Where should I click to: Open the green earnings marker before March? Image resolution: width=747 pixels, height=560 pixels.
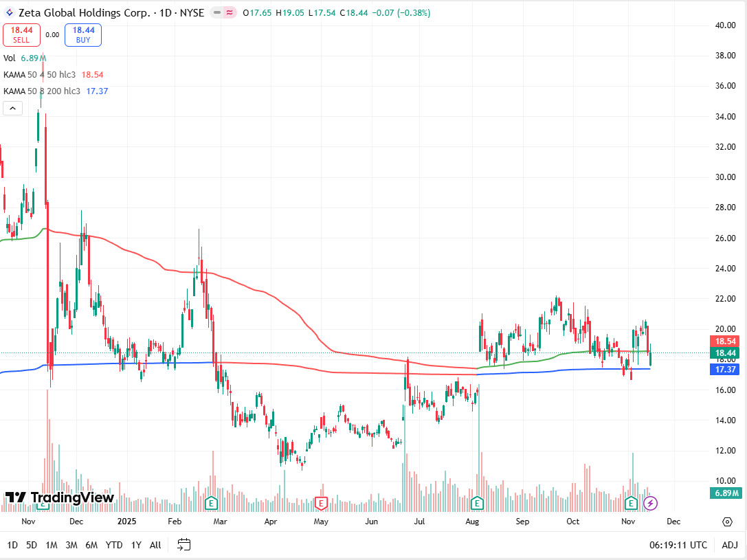tap(211, 503)
